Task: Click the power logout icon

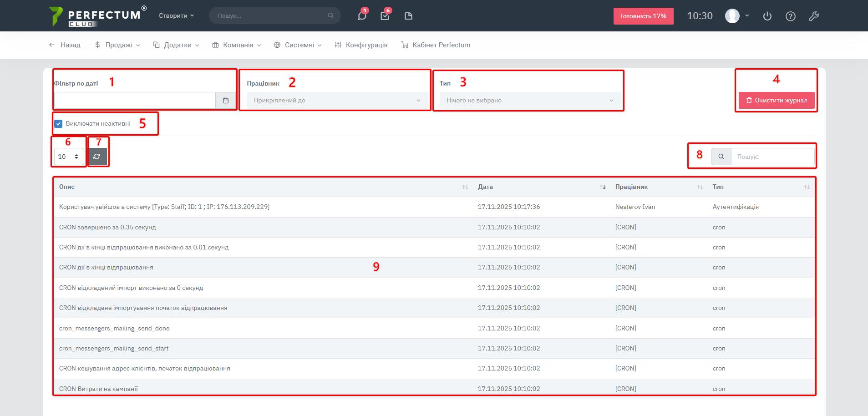Action: coord(767,16)
